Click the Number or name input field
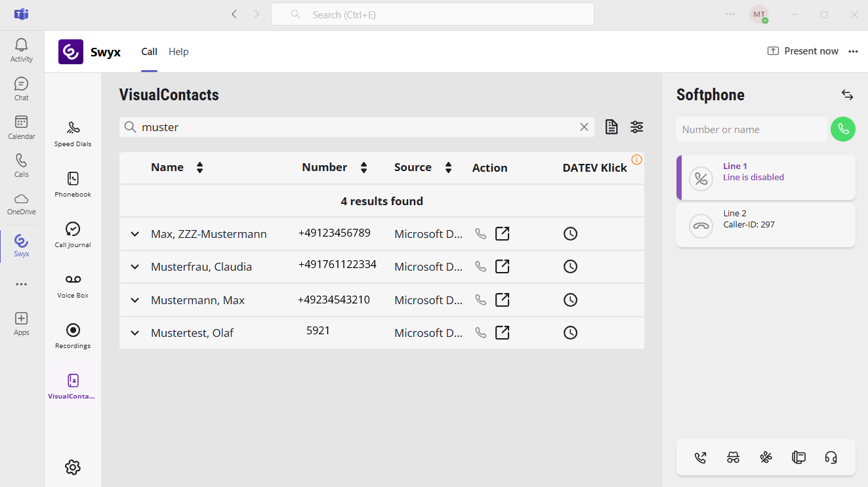This screenshot has width=868, height=487. 751,130
